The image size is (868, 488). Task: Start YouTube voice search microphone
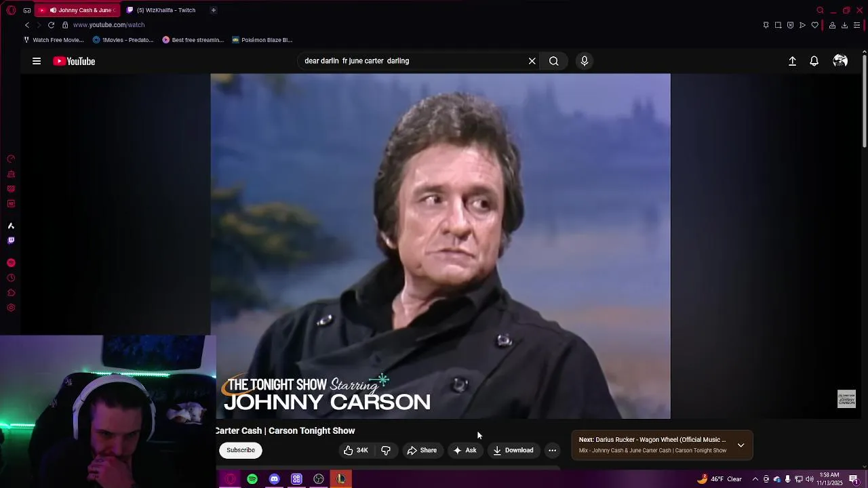click(x=585, y=61)
